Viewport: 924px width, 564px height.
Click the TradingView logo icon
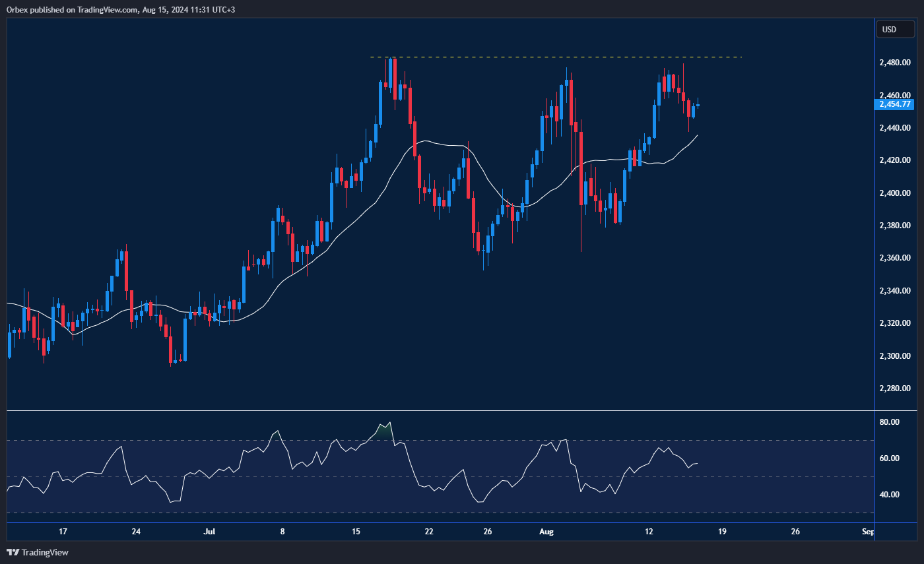[11, 553]
